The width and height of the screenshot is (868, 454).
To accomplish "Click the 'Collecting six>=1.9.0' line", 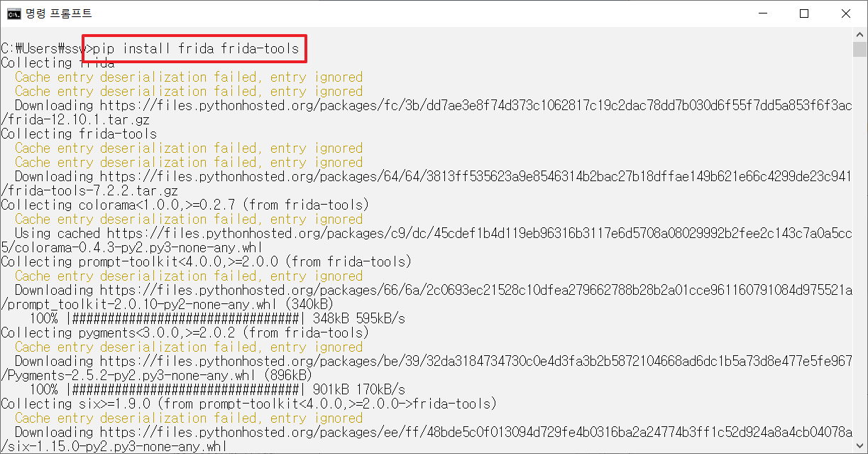I will pyautogui.click(x=249, y=404).
